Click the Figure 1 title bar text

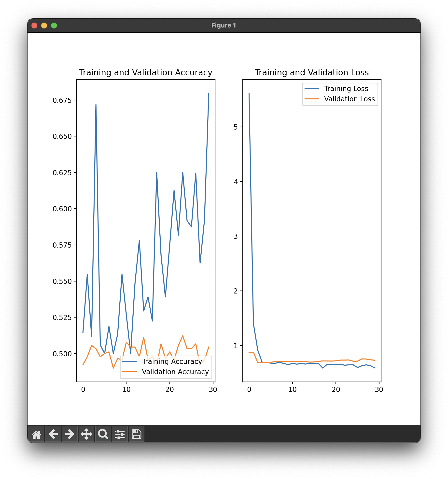pos(224,26)
